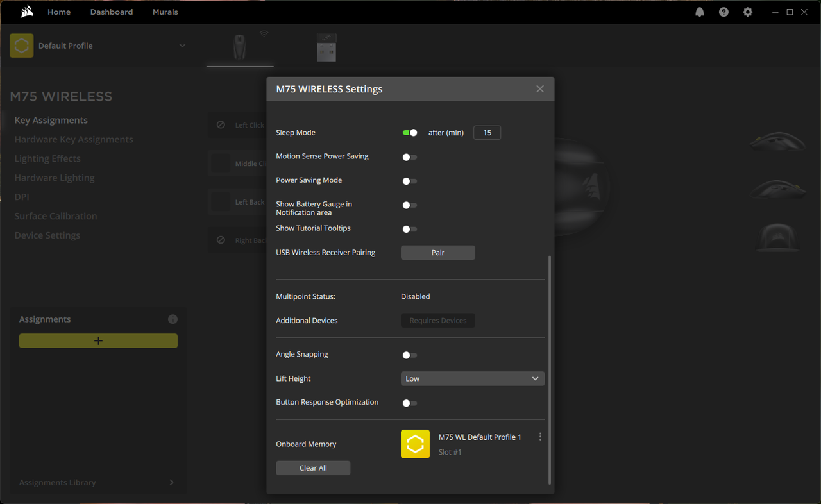Click the Requires Devices button
This screenshot has height=504, width=821.
(438, 321)
